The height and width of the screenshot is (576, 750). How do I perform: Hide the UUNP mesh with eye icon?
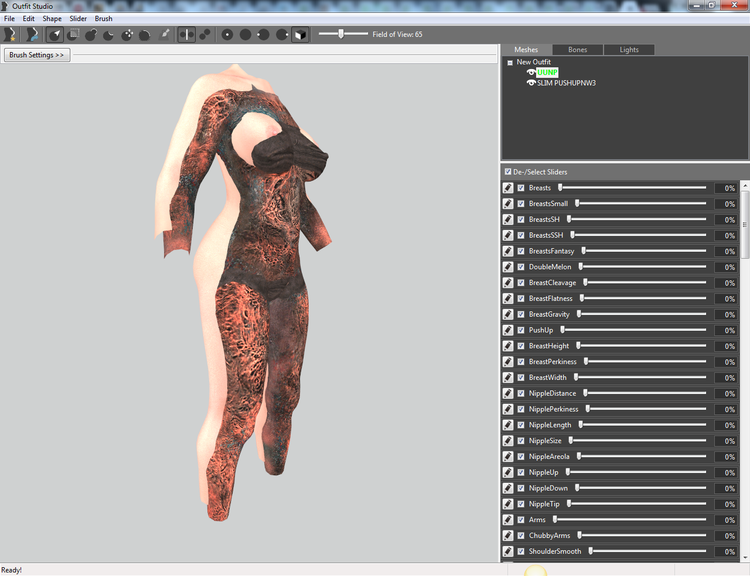(x=531, y=72)
